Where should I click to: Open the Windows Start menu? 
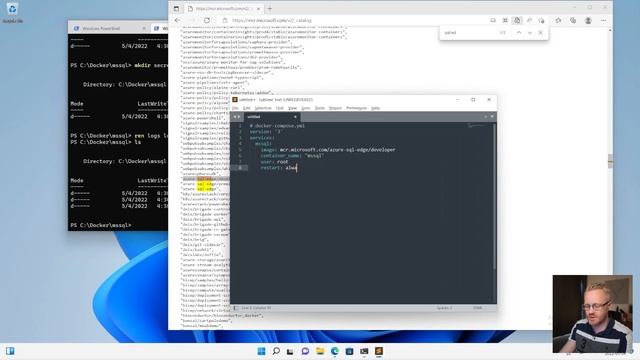point(261,351)
